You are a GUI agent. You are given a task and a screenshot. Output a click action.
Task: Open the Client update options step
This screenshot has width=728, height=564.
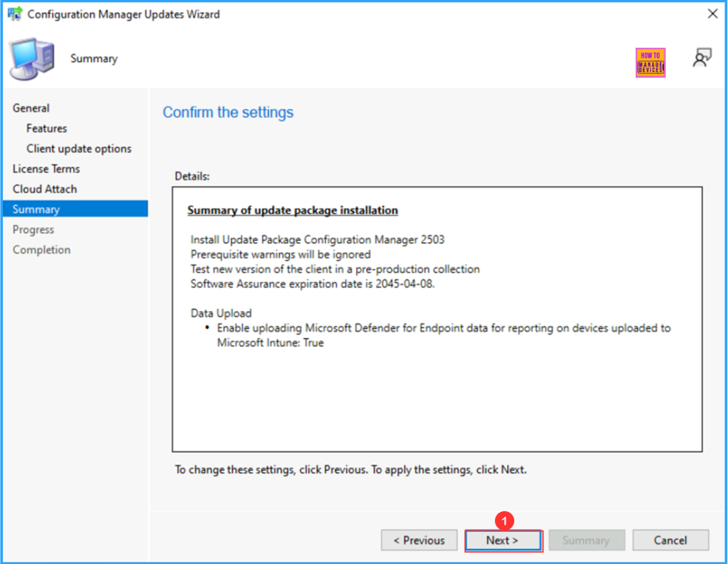point(79,149)
